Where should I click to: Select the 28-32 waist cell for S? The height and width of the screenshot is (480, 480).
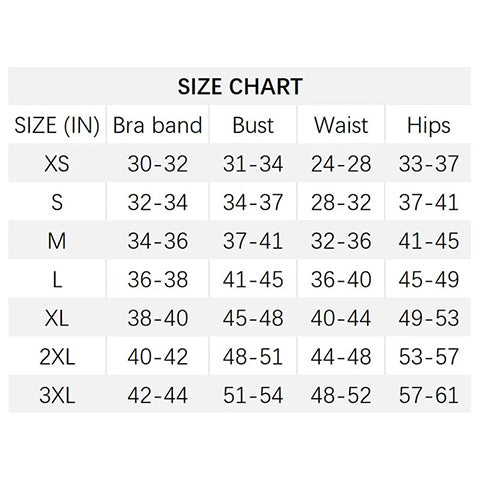(341, 202)
